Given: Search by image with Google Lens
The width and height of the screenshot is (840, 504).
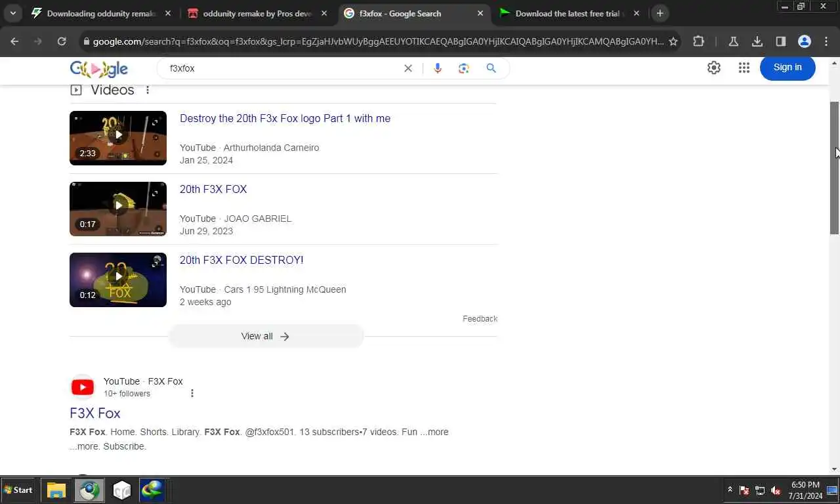Looking at the screenshot, I should pyautogui.click(x=464, y=68).
